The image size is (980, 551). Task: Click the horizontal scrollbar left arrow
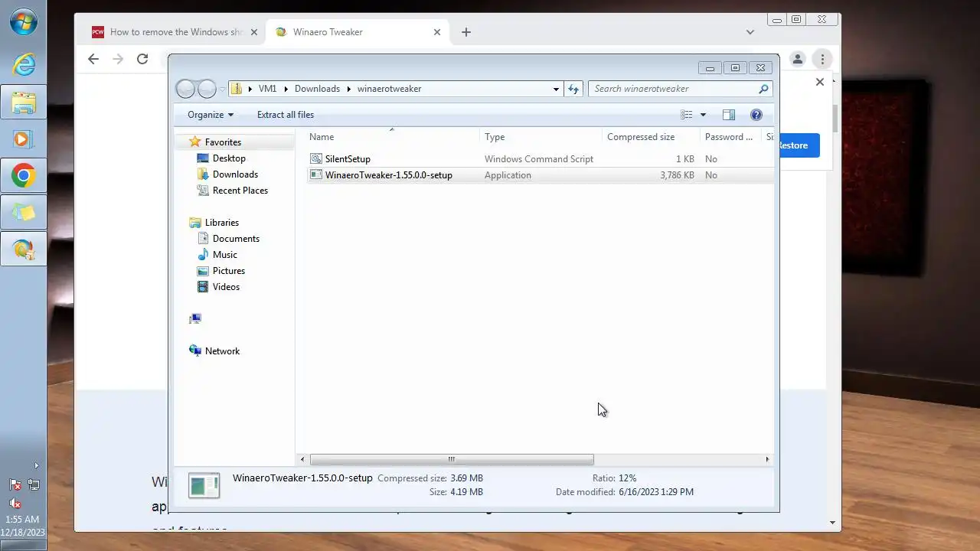303,459
